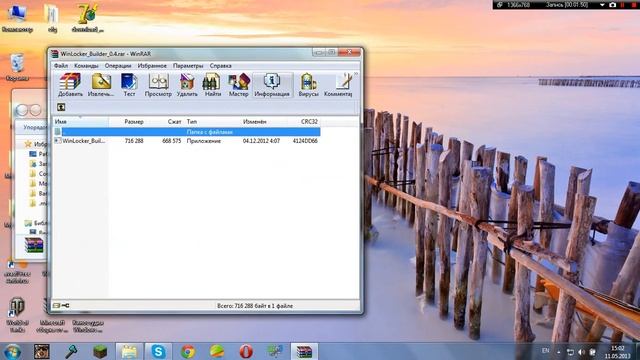The width and height of the screenshot is (640, 360).
Task: Click the date 04.12.2012 4:07 cell
Action: [261, 141]
